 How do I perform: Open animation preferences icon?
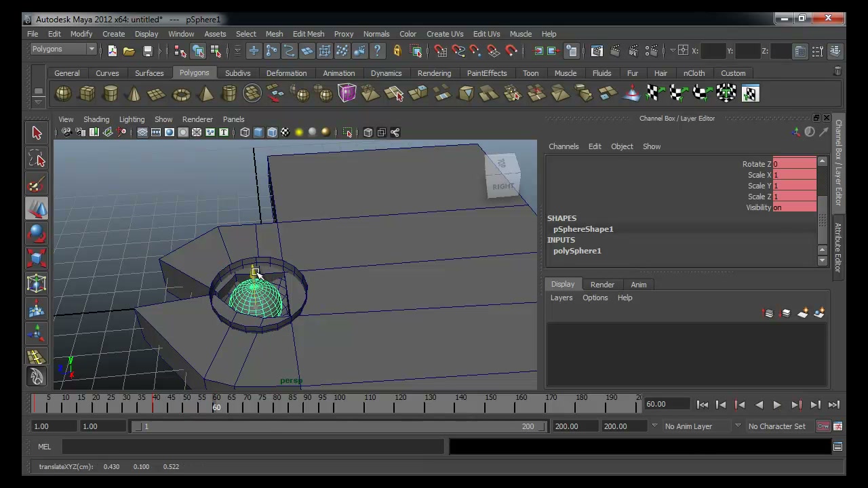pyautogui.click(x=837, y=426)
